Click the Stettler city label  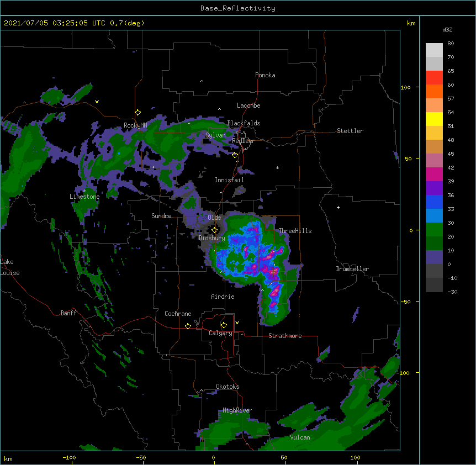coord(350,131)
